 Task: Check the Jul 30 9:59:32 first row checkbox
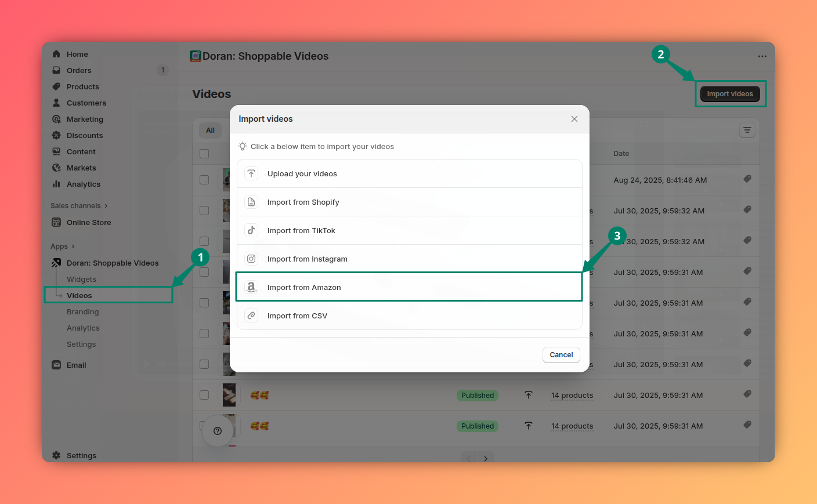pos(204,211)
